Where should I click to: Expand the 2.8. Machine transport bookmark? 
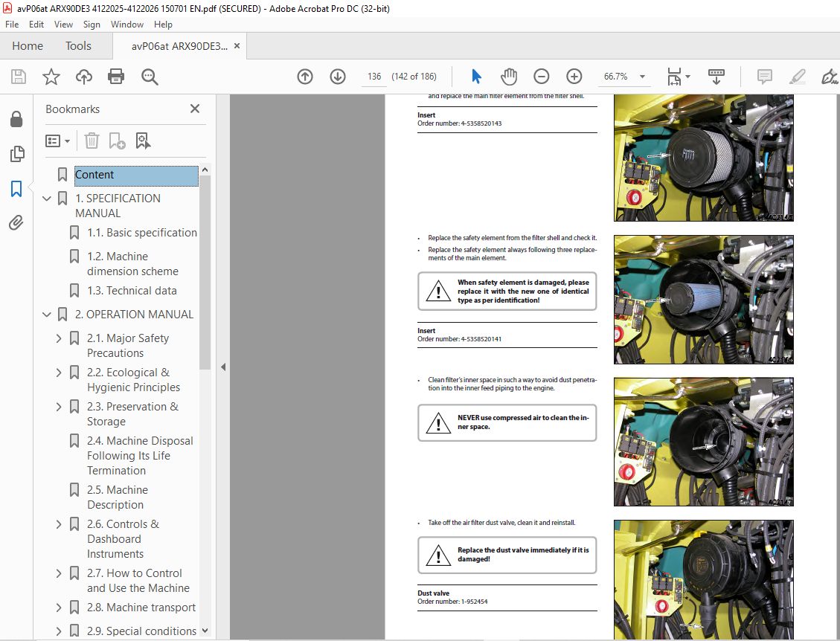pos(59,608)
